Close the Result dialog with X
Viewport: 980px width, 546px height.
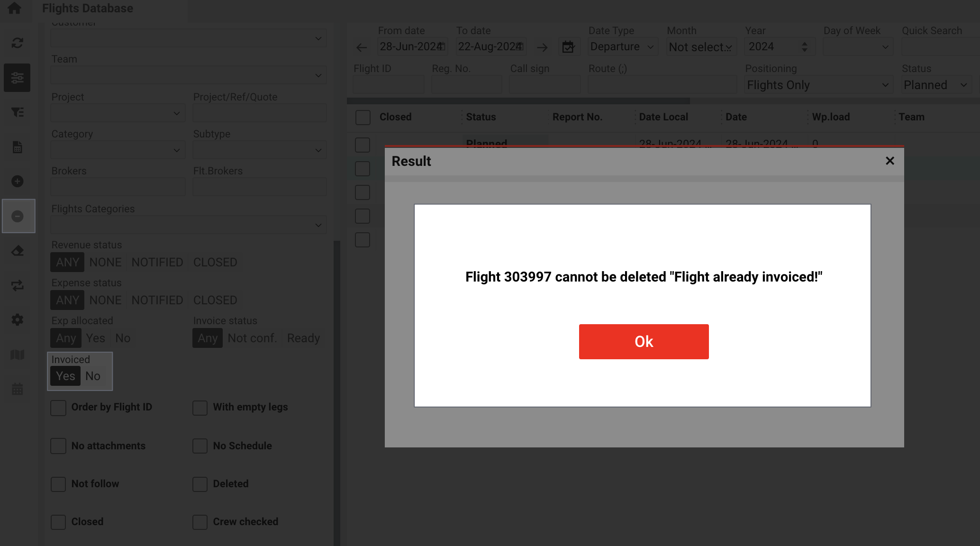coord(889,161)
